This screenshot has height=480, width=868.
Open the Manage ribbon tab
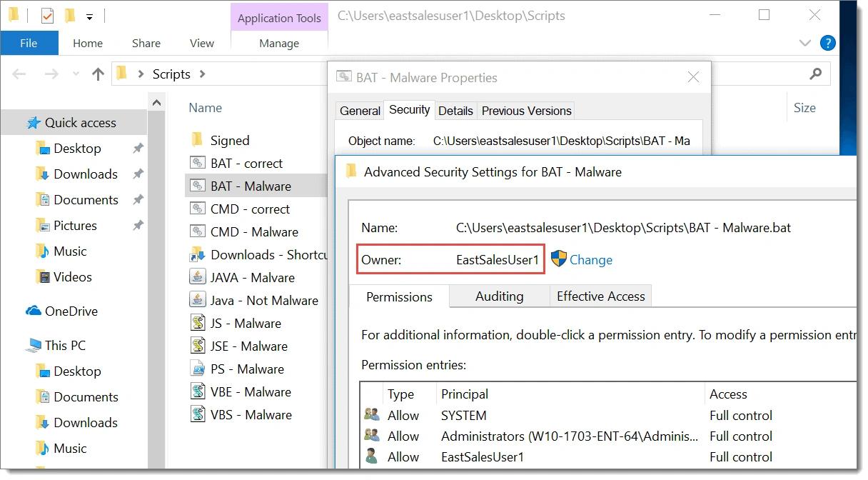click(279, 43)
